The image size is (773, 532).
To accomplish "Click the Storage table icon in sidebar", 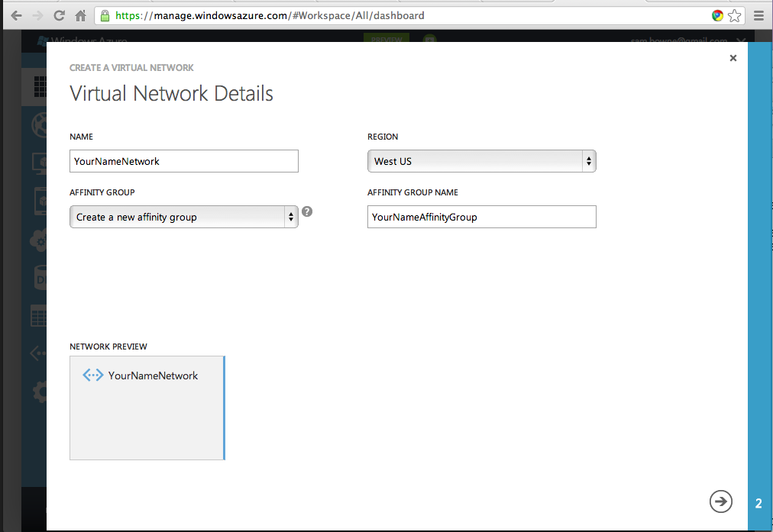I will [x=39, y=316].
